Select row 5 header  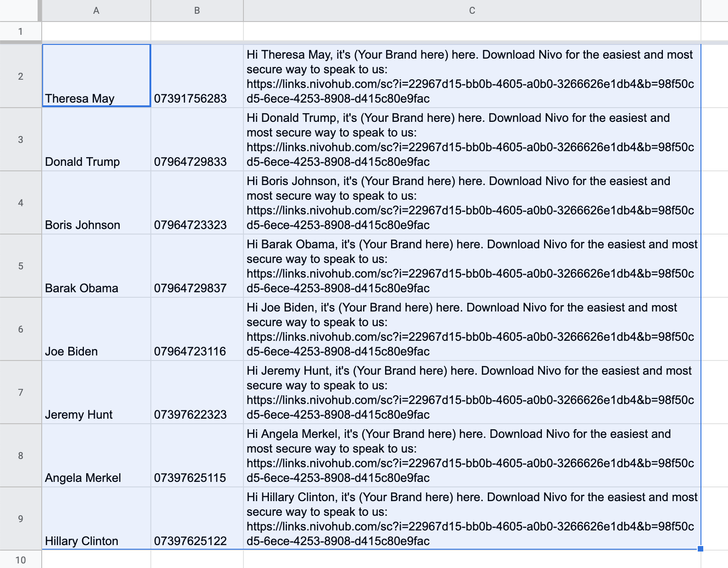pyautogui.click(x=21, y=266)
